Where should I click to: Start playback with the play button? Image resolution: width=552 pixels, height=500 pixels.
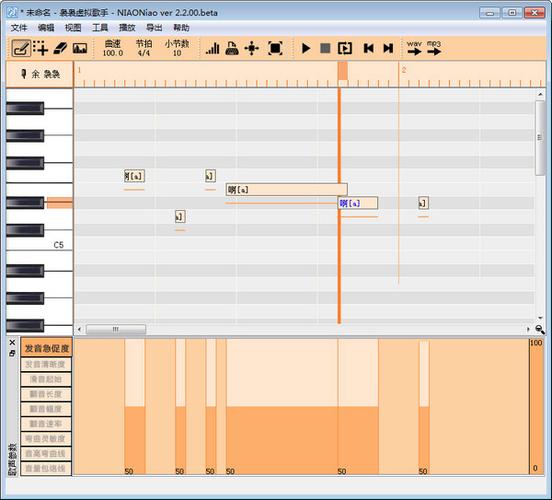point(306,48)
